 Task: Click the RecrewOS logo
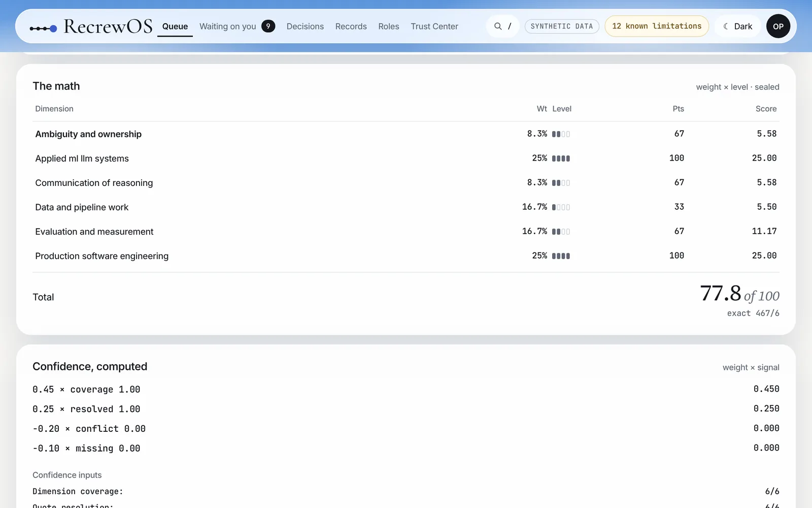[91, 26]
